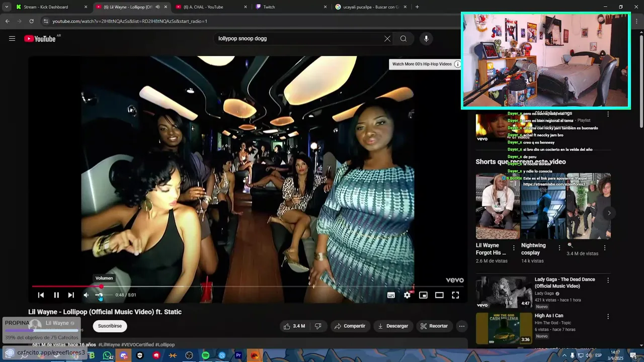Mute the video using speaker icon
This screenshot has width=644, height=362.
coord(86,295)
